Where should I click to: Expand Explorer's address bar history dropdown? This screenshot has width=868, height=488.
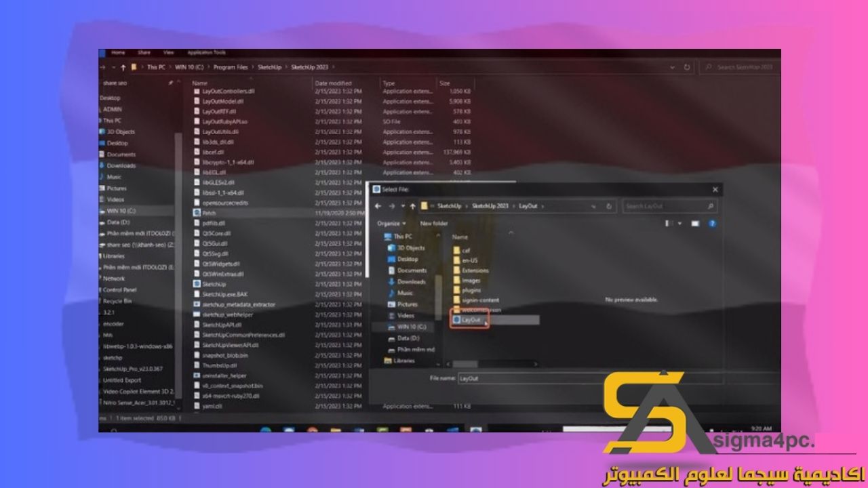coord(673,67)
